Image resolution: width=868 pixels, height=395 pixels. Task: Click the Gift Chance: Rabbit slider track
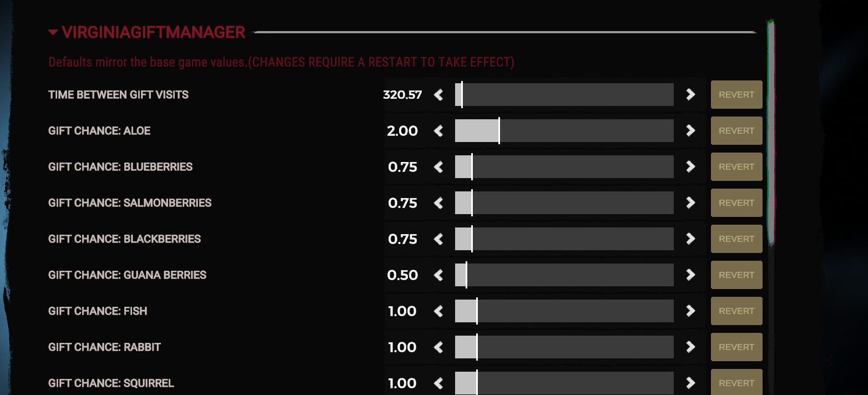coord(564,347)
